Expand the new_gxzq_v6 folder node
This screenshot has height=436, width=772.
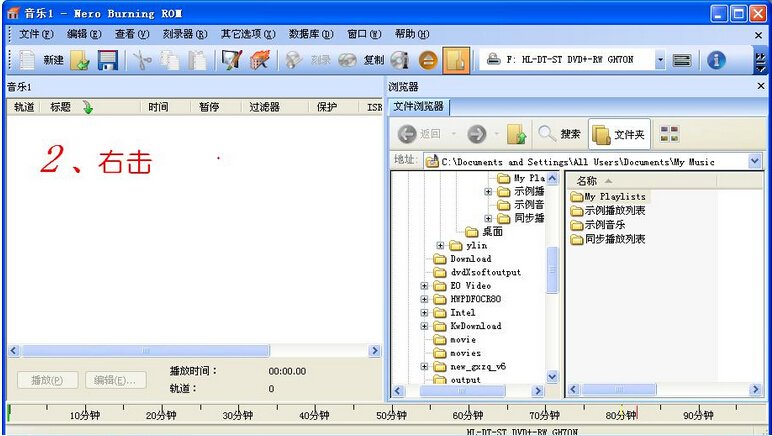(424, 367)
